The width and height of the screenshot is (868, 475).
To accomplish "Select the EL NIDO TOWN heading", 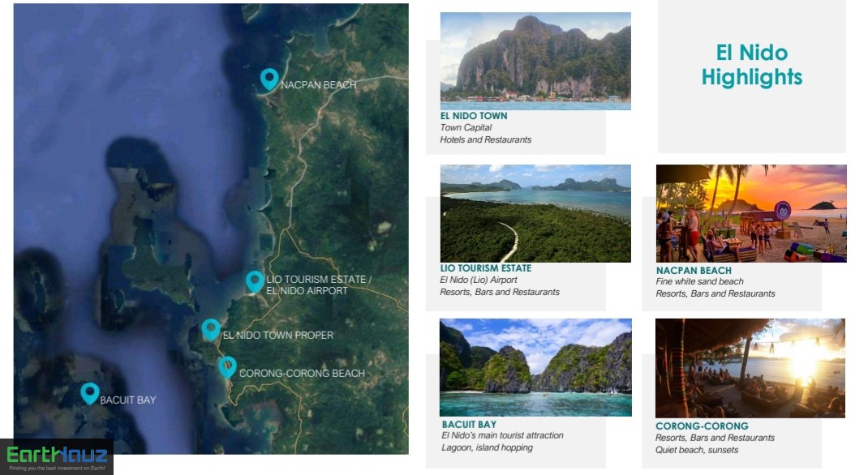I will (474, 116).
